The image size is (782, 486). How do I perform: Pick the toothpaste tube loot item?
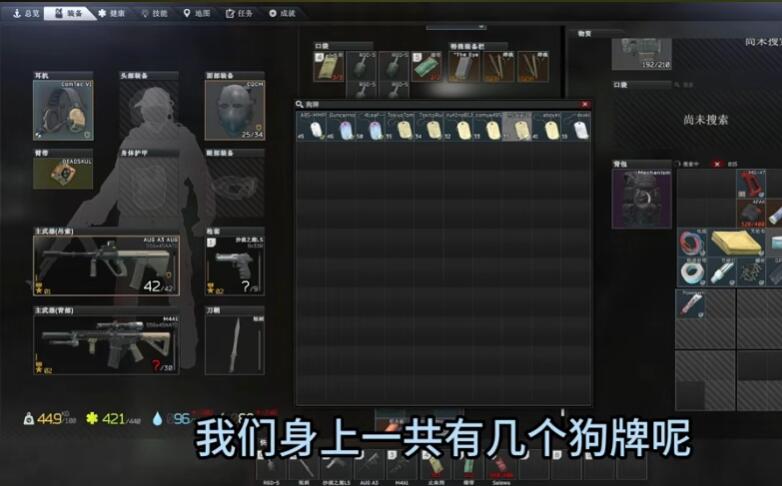(692, 304)
